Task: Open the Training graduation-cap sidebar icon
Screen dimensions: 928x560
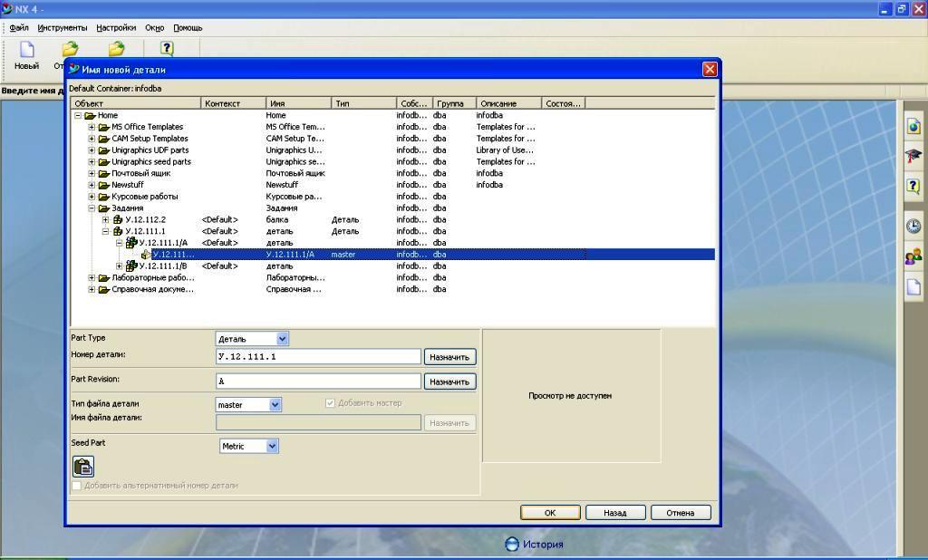Action: point(913,156)
